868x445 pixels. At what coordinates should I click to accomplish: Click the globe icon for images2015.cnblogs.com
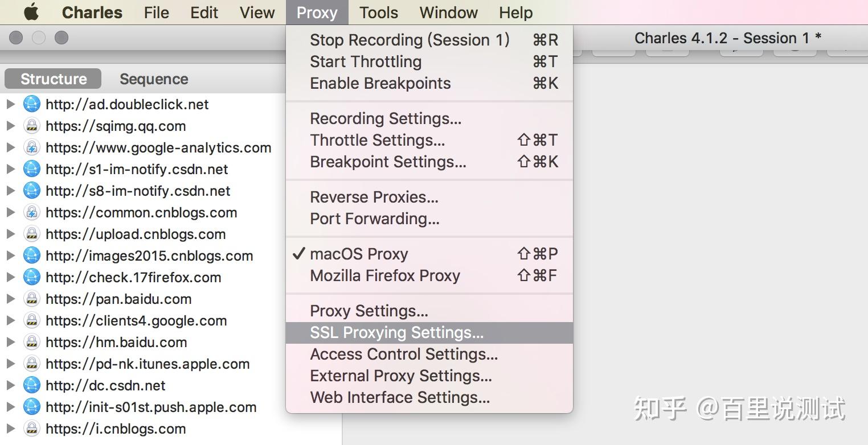coord(32,256)
